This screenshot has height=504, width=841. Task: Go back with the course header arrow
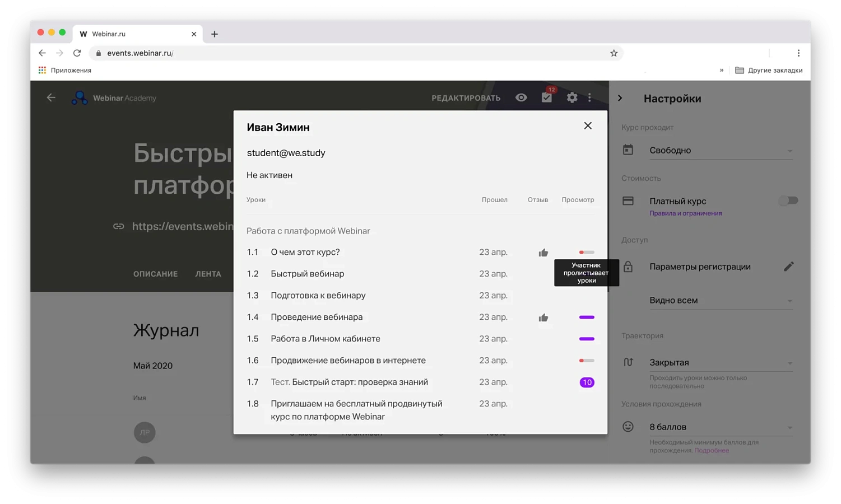pos(51,97)
